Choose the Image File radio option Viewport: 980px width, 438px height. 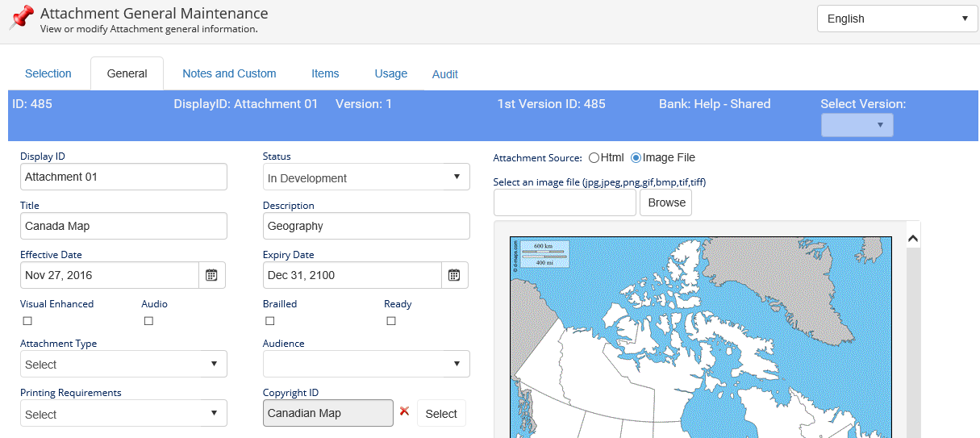[x=636, y=158]
